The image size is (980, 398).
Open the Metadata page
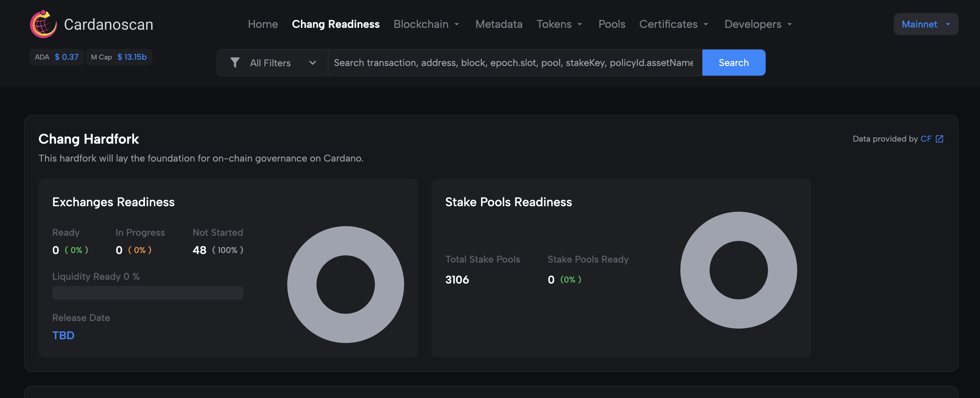499,24
